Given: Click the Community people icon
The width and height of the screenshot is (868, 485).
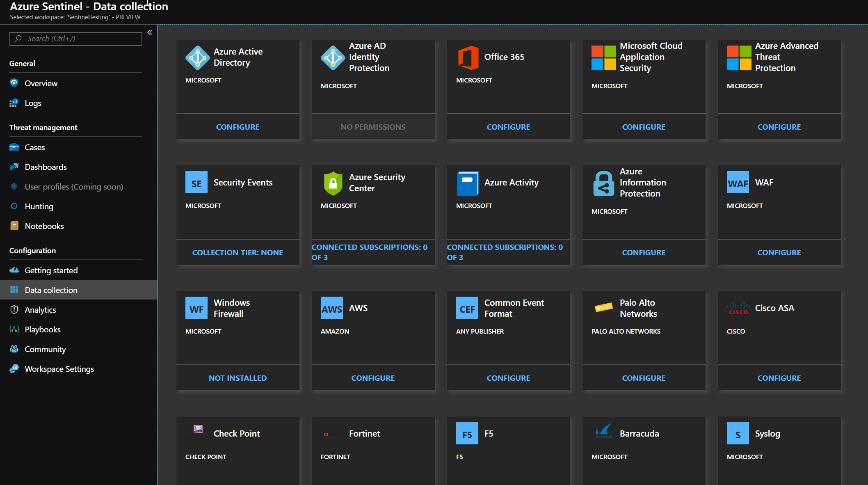Looking at the screenshot, I should click(x=14, y=349).
